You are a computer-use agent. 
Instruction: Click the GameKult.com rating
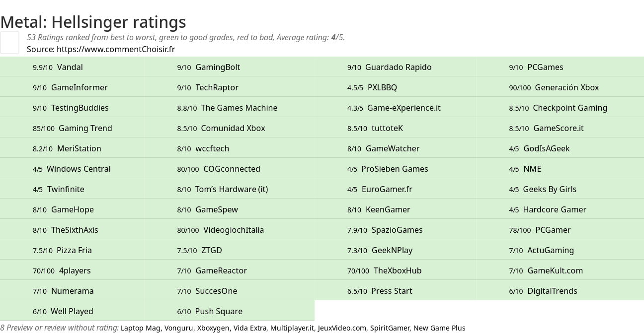(560, 270)
